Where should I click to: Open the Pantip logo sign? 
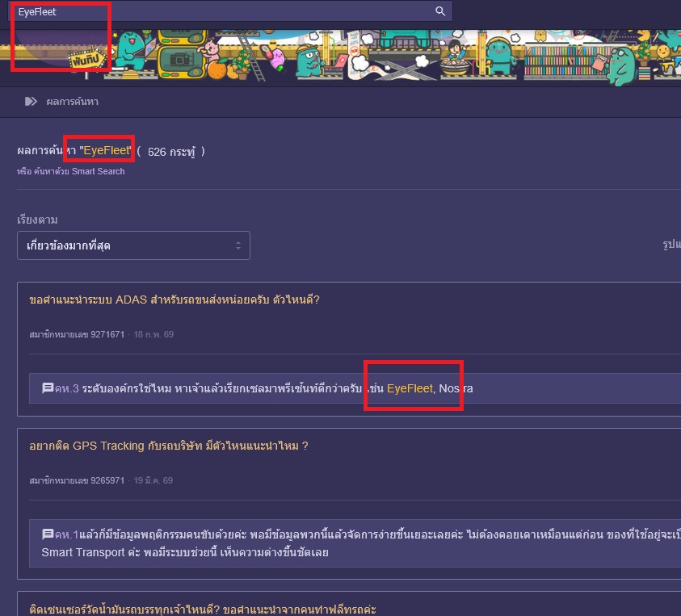[87, 60]
